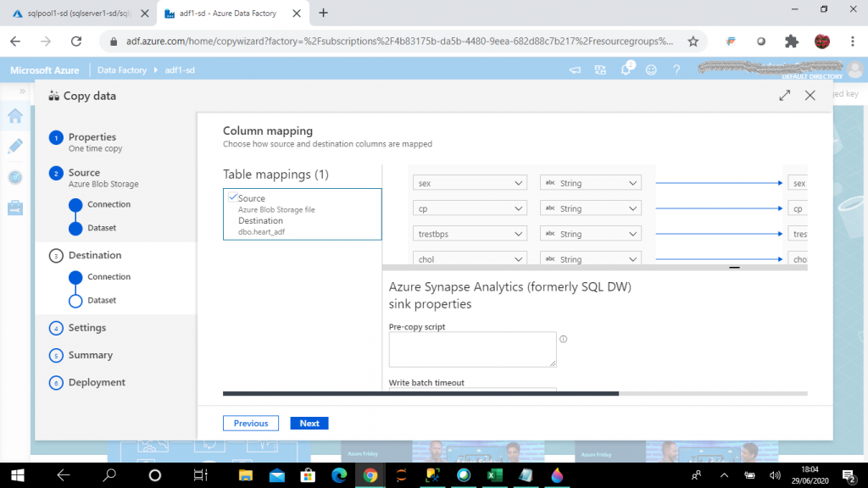Screen dimensions: 868x488
Task: Go to Summary step in wizard
Action: 90,355
